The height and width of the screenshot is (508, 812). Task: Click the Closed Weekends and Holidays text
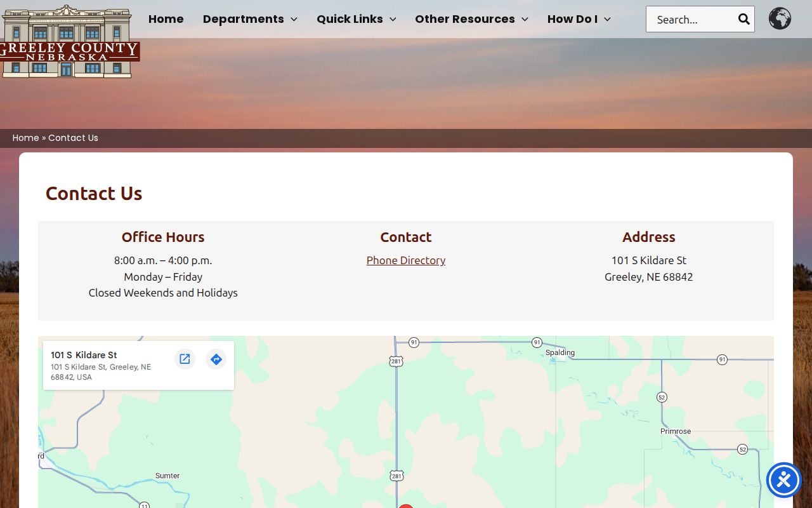tap(163, 293)
